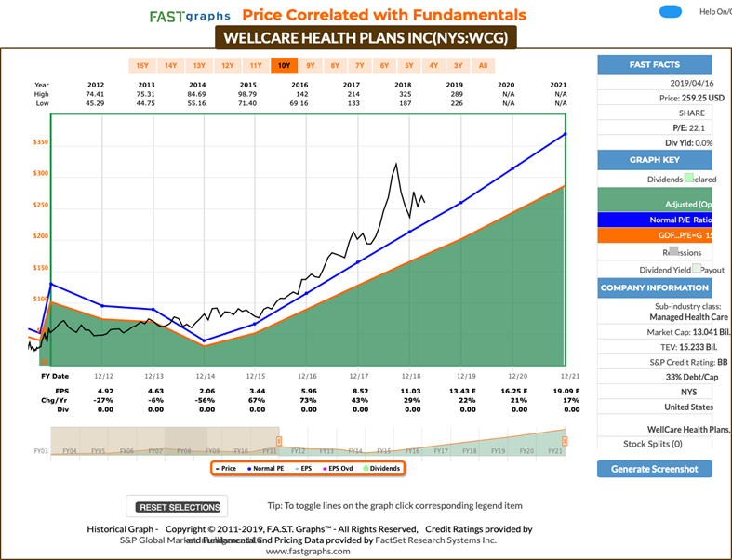Select the 15Y time range tab
This screenshot has width=732, height=560.
point(142,65)
